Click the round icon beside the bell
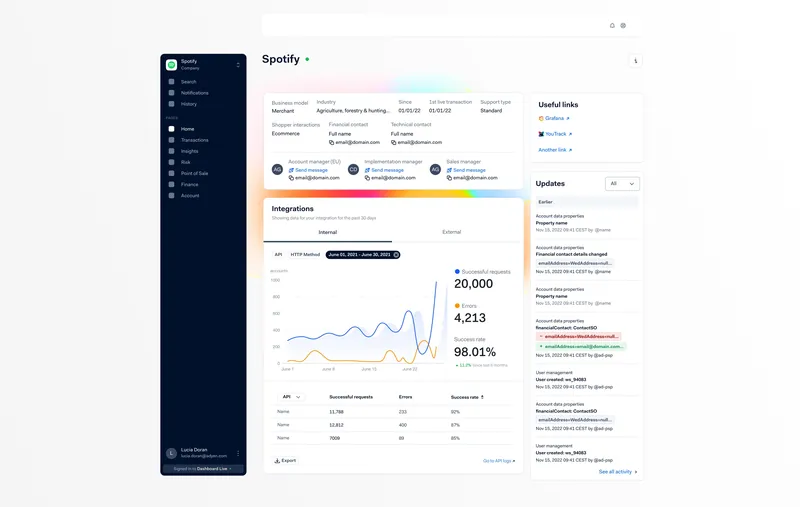Image resolution: width=800 pixels, height=507 pixels. coord(623,26)
